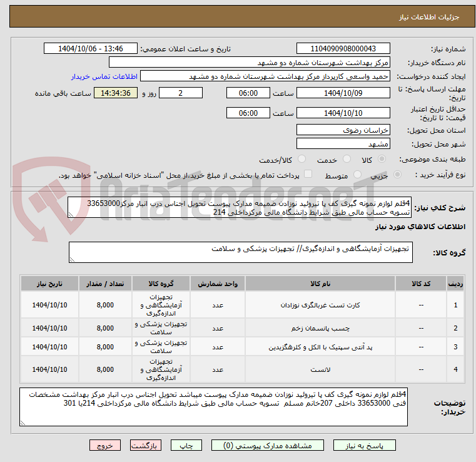Click the توضیحات خریدار text area

[213, 407]
